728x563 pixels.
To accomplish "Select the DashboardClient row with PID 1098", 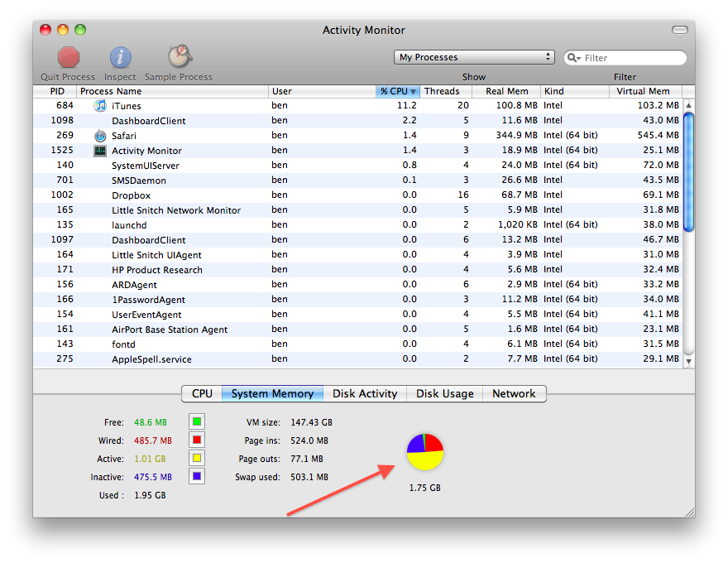I will pyautogui.click(x=358, y=120).
